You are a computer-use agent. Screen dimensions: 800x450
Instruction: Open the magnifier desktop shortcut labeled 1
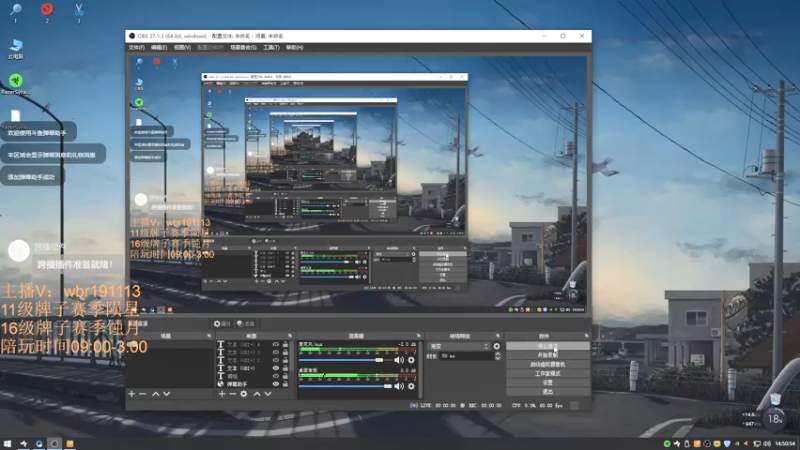point(15,12)
